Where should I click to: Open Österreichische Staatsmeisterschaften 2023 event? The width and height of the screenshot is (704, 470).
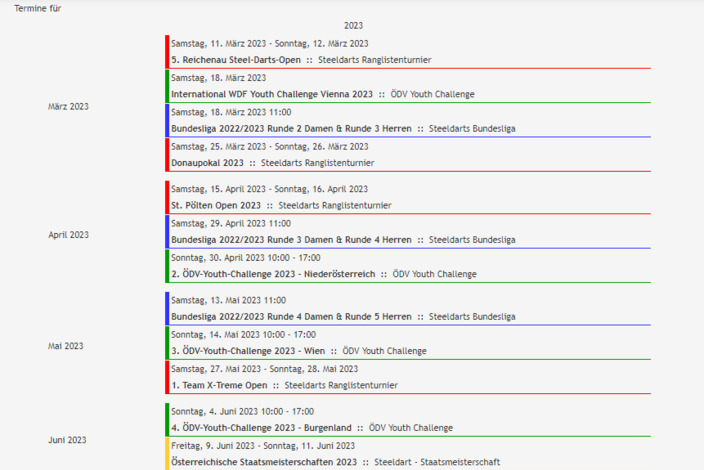pos(264,462)
